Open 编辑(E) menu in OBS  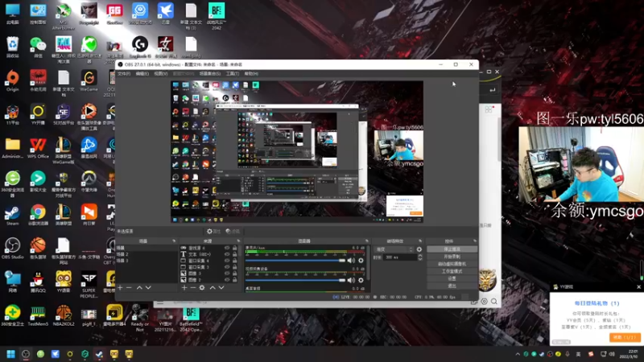point(142,73)
